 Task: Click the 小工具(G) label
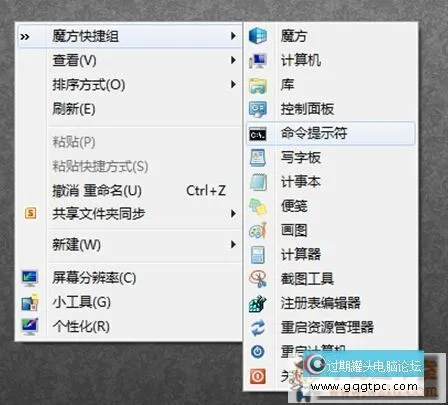coord(81,302)
